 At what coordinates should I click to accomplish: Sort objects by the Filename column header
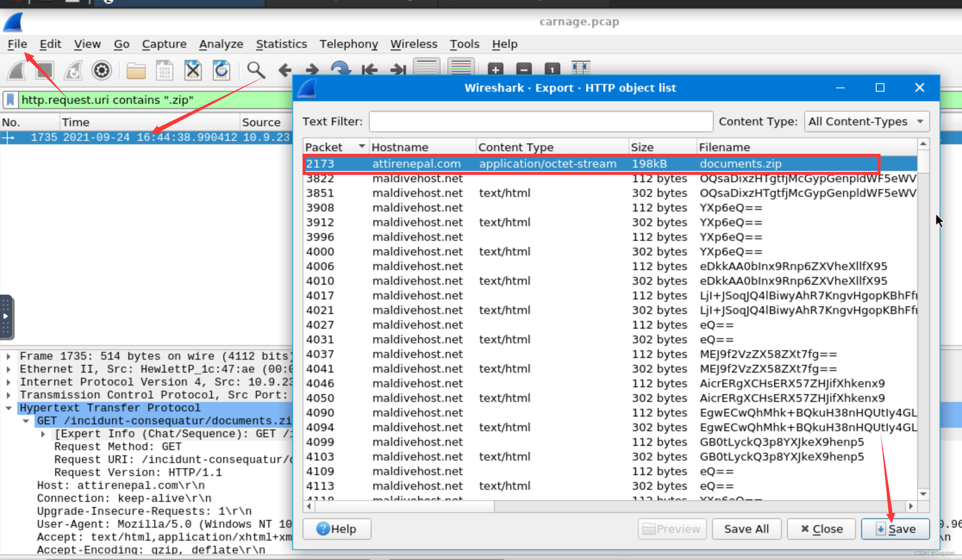pos(807,147)
